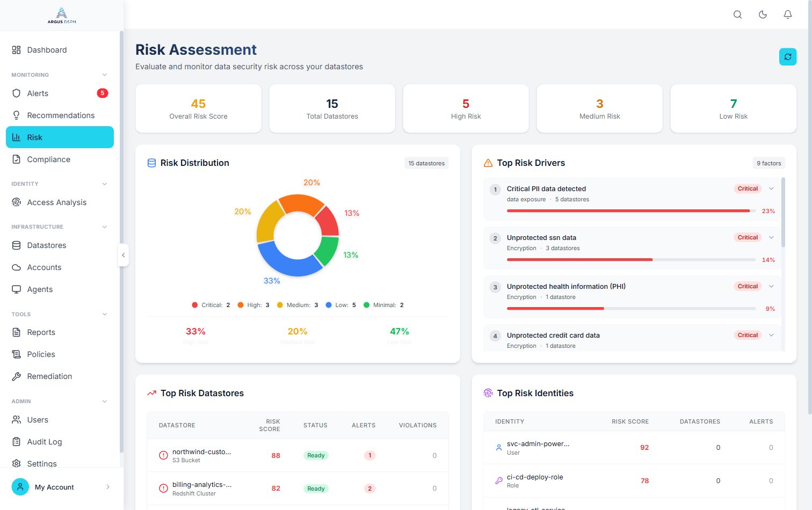Click the My Account avatar icon
812x510 pixels.
(x=20, y=487)
